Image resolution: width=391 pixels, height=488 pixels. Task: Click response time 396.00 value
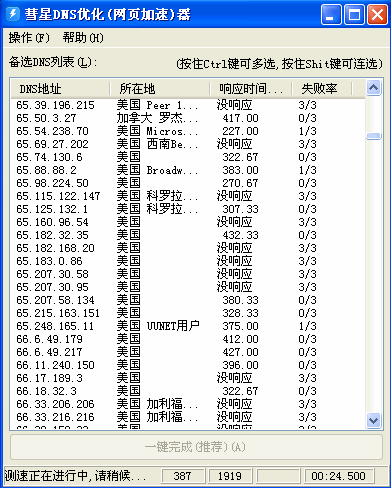click(x=240, y=365)
